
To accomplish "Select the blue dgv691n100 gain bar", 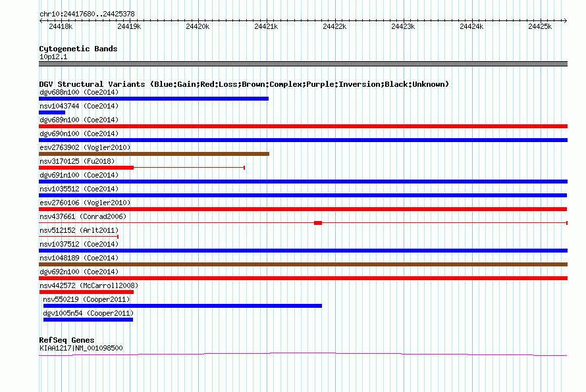I will 303,182.
